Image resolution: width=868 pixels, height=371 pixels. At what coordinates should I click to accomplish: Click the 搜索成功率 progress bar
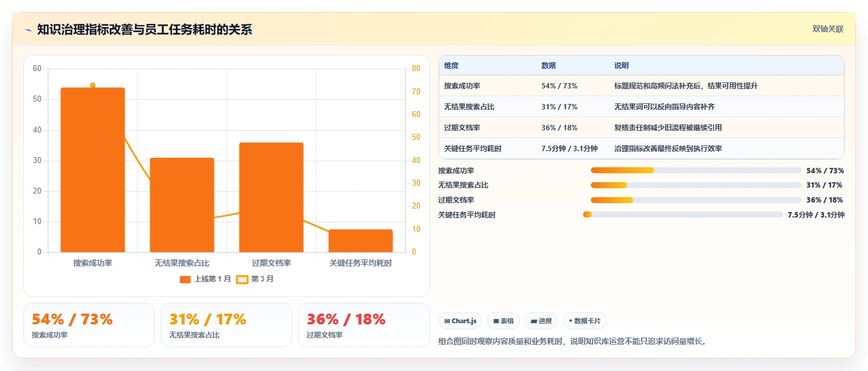coord(696,170)
